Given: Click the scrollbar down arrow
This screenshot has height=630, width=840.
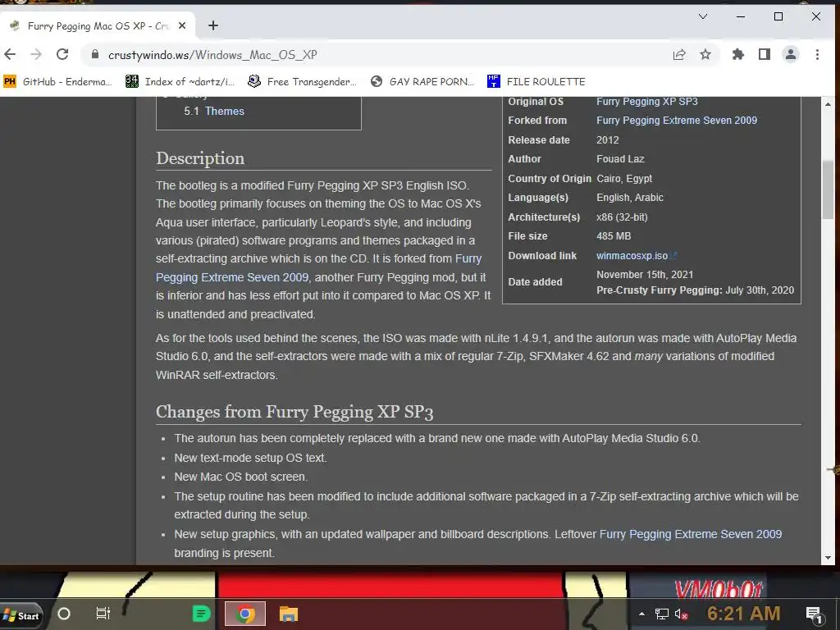Looking at the screenshot, I should (828, 558).
